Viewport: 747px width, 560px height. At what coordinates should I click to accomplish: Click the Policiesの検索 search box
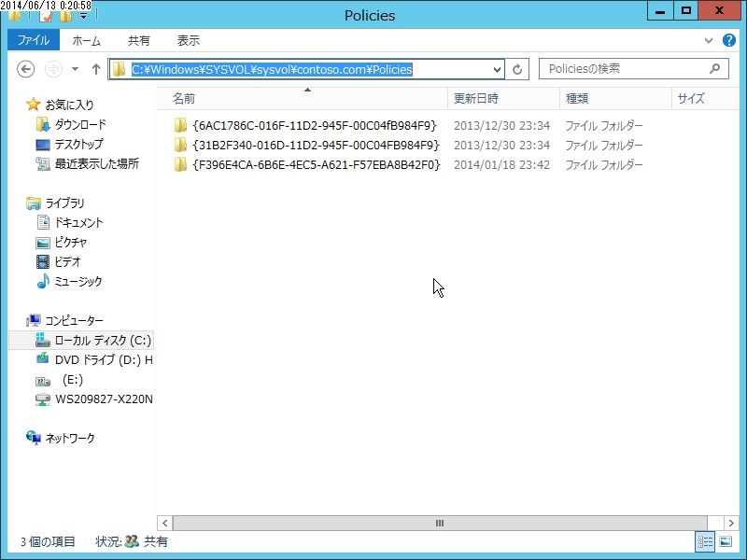[x=634, y=69]
